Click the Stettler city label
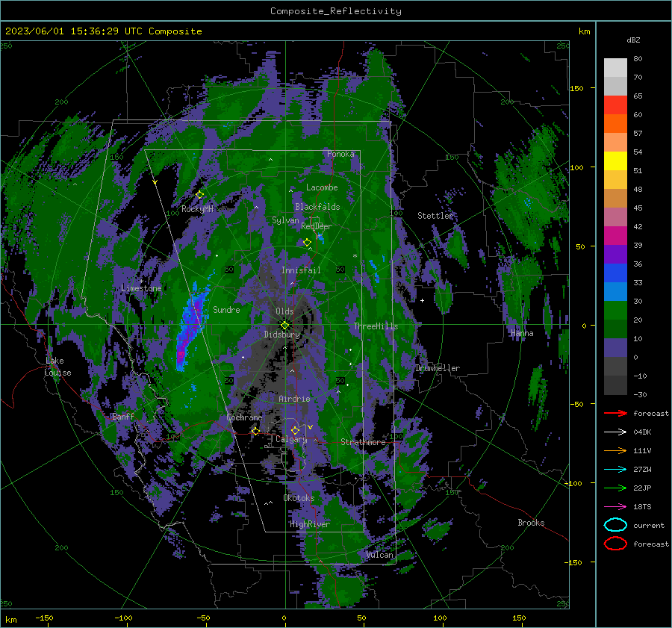Image resolution: width=672 pixels, height=628 pixels. tap(435, 216)
